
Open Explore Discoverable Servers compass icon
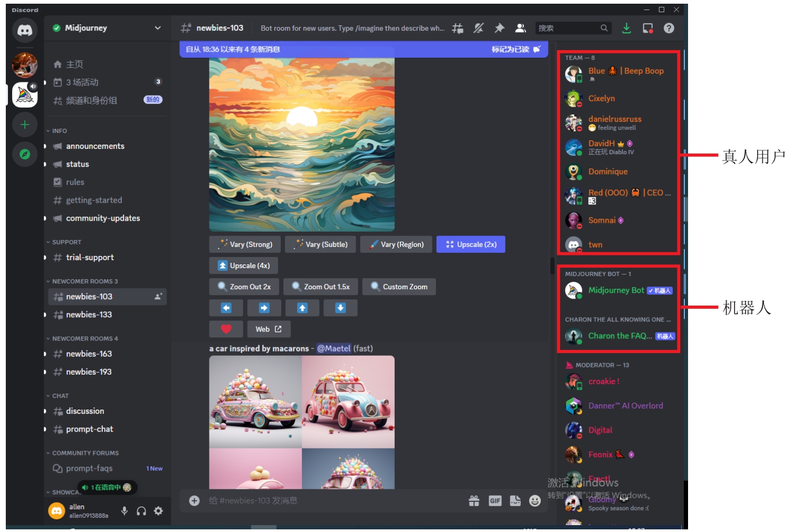pyautogui.click(x=25, y=155)
